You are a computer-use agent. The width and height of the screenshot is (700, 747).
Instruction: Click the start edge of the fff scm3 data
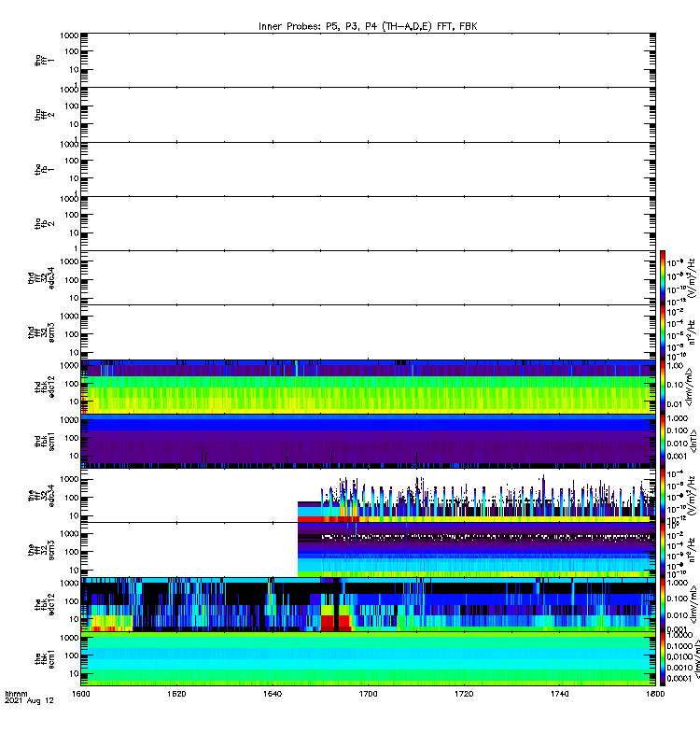(298, 550)
